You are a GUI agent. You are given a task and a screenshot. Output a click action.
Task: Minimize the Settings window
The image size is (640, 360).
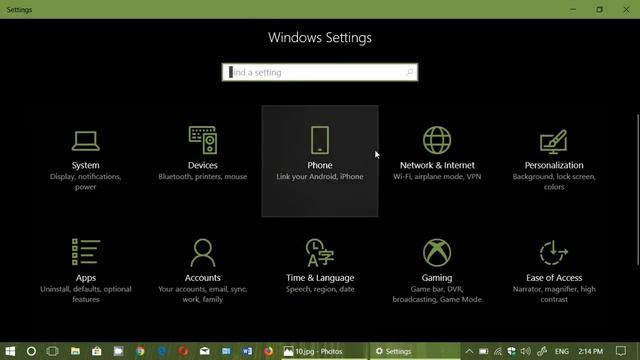tap(573, 9)
